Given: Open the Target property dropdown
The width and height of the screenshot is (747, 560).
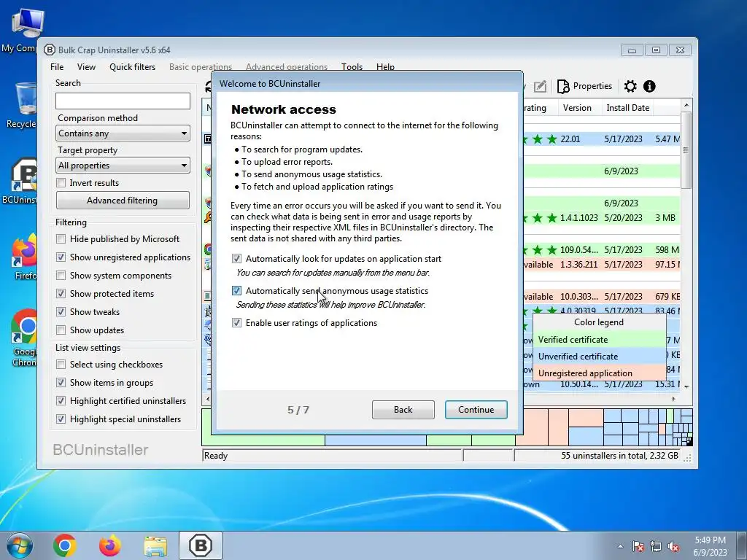Looking at the screenshot, I should (x=123, y=166).
